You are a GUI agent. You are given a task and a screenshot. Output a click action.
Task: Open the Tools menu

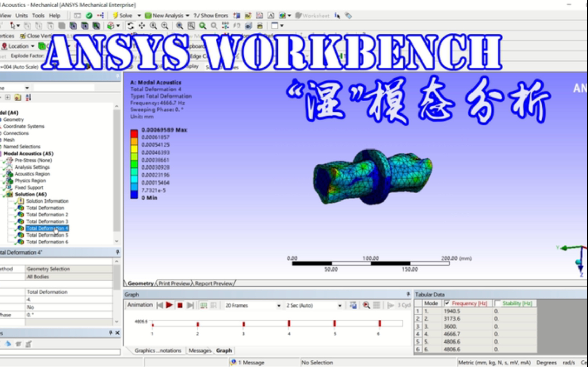(38, 15)
